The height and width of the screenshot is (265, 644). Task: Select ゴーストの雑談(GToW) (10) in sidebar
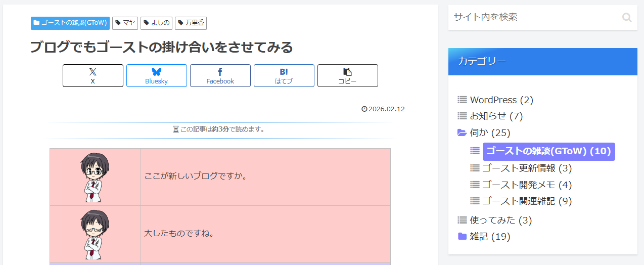[x=548, y=151]
